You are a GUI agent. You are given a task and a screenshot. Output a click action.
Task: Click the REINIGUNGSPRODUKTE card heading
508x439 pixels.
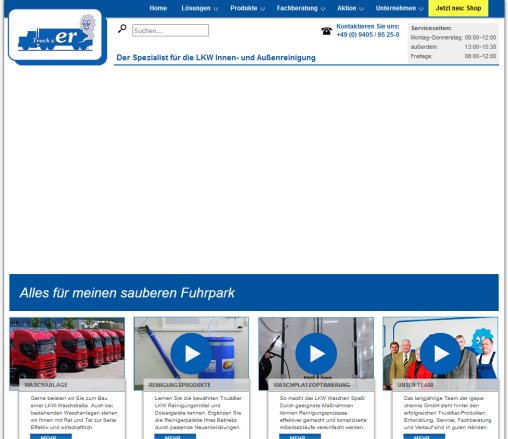click(179, 385)
